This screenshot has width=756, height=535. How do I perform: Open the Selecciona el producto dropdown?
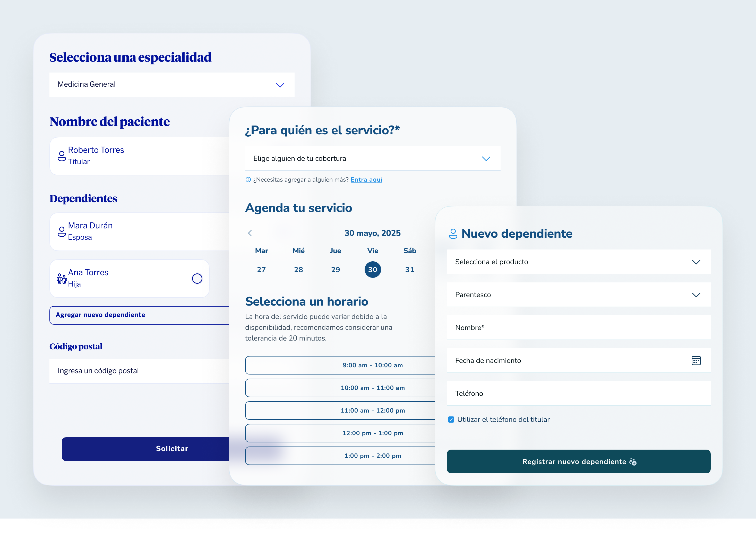point(578,262)
